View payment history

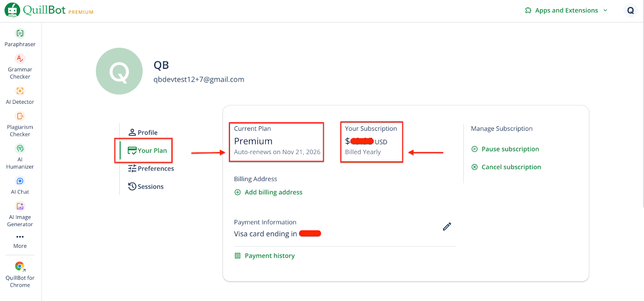[x=269, y=255]
